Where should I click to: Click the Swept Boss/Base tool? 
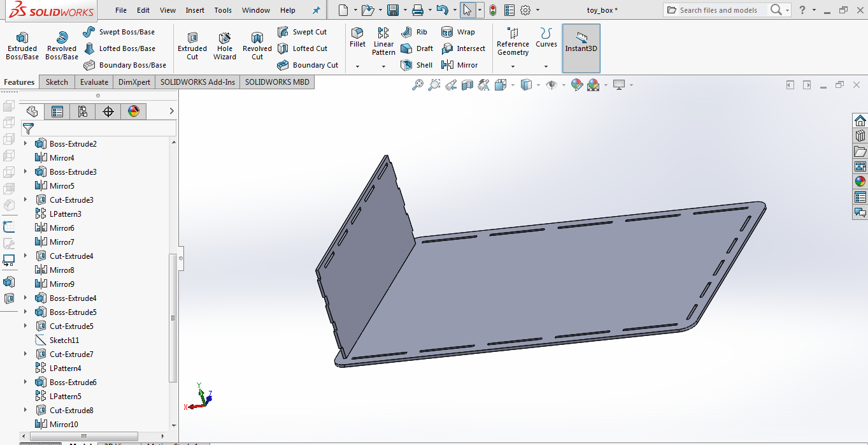(x=118, y=32)
